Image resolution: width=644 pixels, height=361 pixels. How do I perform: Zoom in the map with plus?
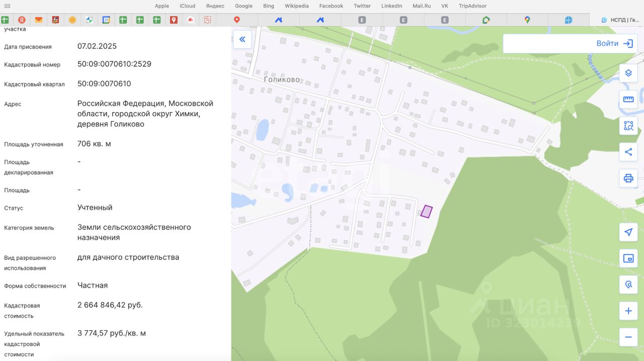click(628, 311)
